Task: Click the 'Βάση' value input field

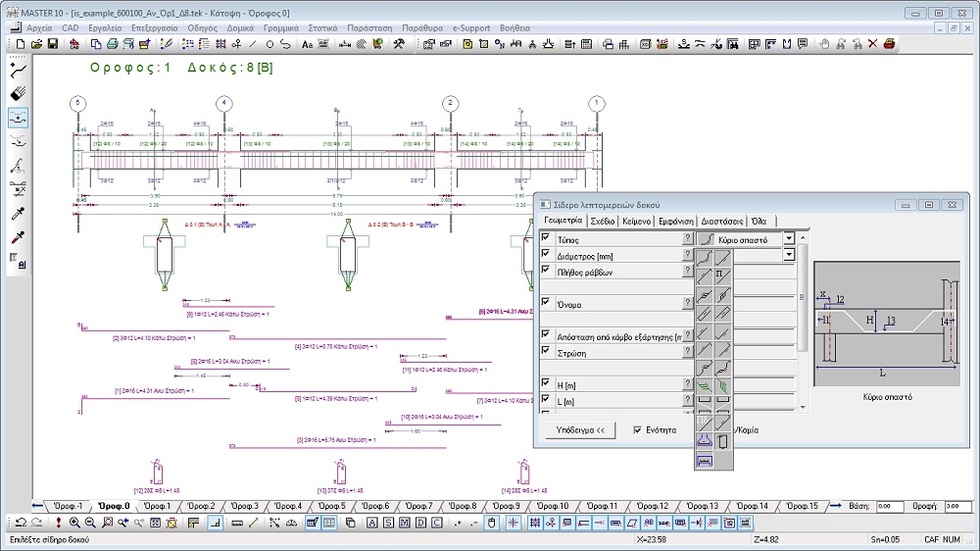Action: (889, 506)
